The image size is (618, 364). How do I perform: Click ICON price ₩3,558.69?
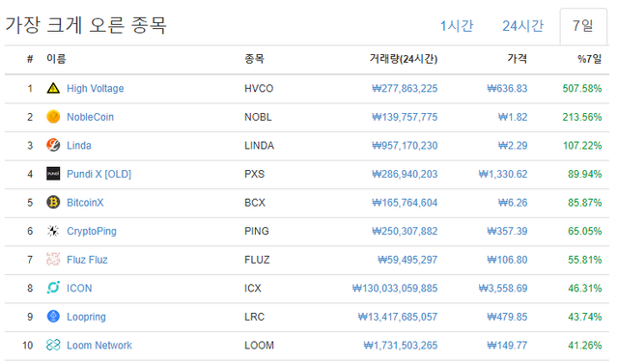(x=503, y=289)
